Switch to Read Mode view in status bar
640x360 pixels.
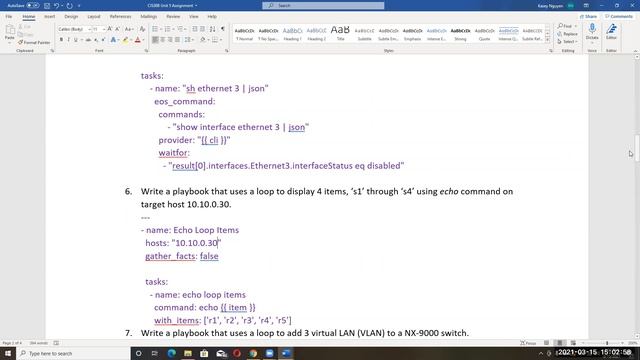[547, 343]
